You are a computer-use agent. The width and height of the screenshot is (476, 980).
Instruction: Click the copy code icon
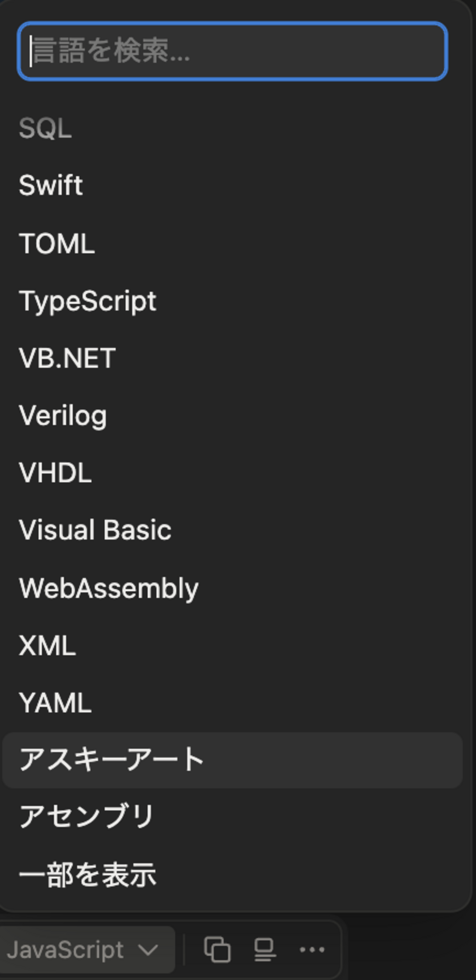click(x=217, y=950)
